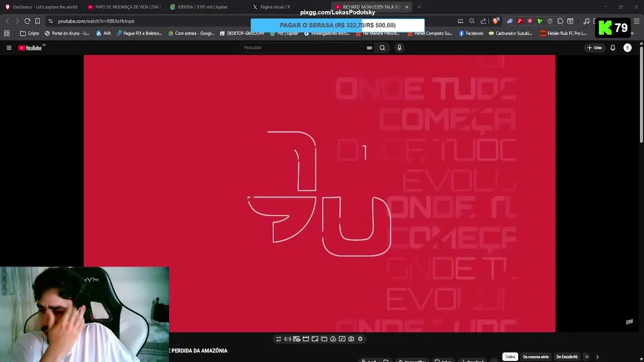Open the Facebook bookmark
Viewport: 644px width, 362px height.
(471, 33)
